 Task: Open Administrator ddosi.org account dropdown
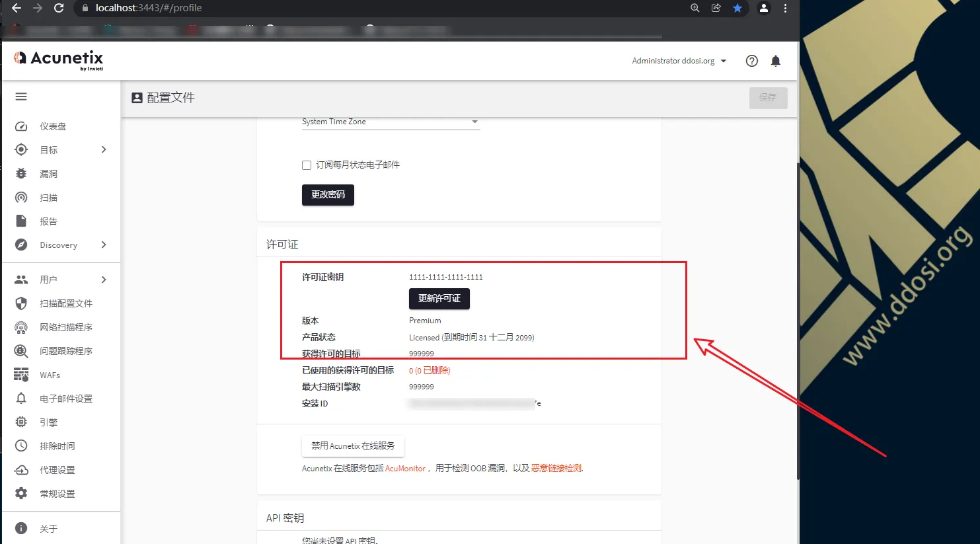click(x=679, y=61)
